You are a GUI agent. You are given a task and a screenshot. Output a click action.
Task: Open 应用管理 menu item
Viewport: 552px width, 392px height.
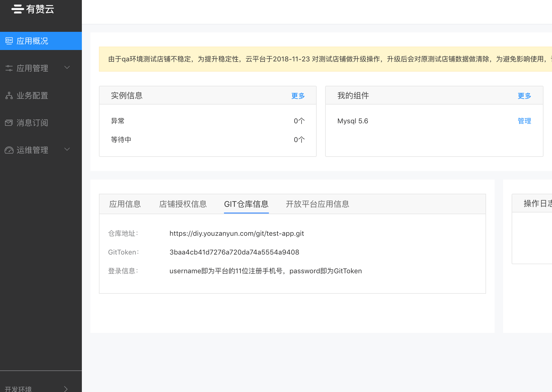(x=41, y=68)
